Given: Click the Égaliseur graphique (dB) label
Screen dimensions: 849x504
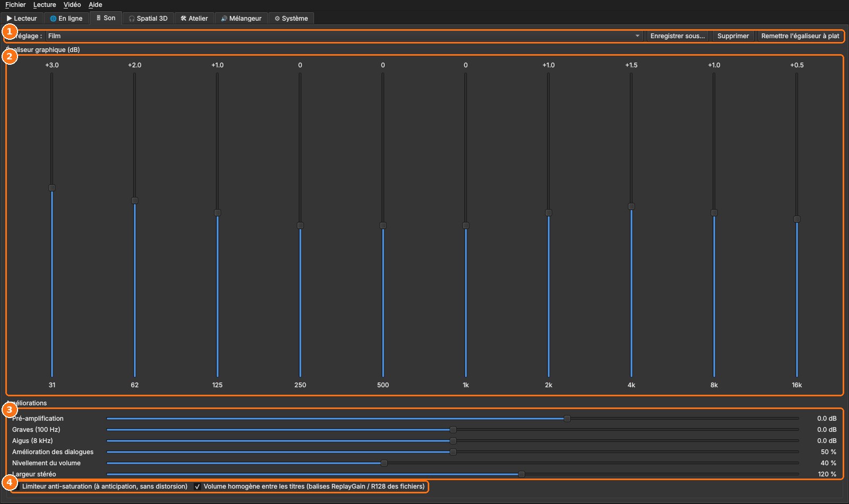Looking at the screenshot, I should click(43, 50).
